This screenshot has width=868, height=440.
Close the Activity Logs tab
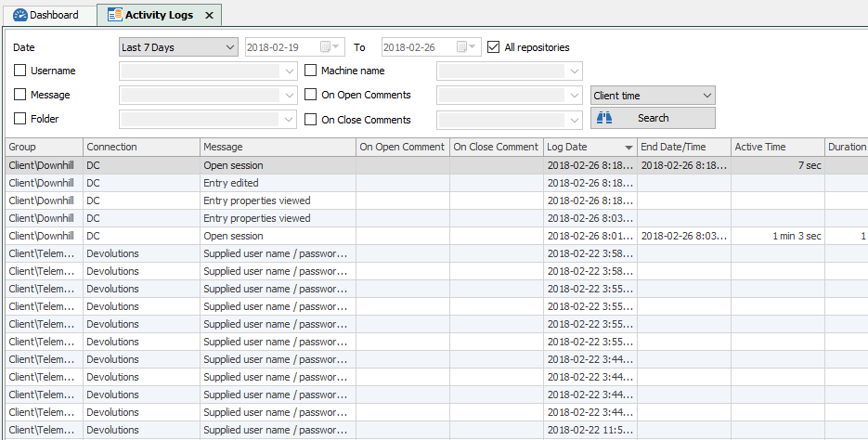pos(209,16)
